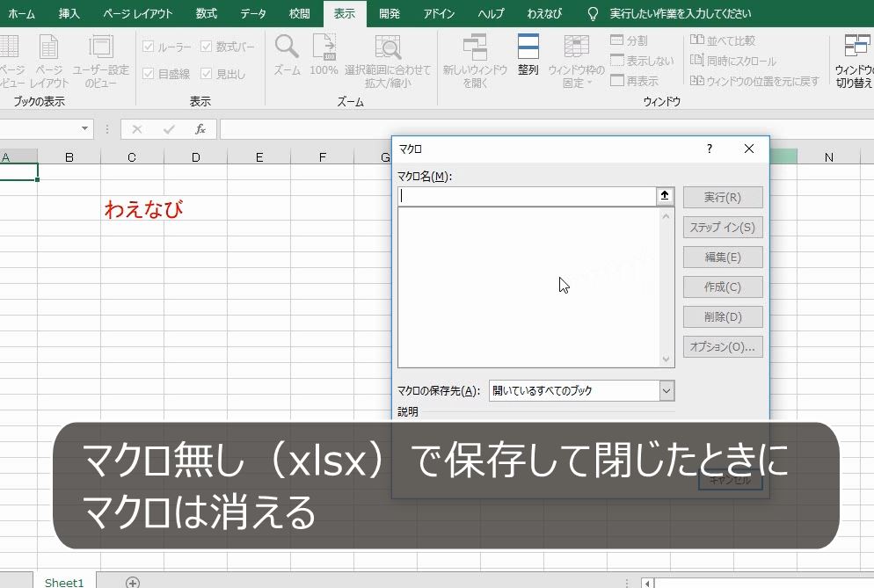The width and height of the screenshot is (874, 588).
Task: Reset window position (ウィンドウの位置を元に戻す)
Action: 754,81
